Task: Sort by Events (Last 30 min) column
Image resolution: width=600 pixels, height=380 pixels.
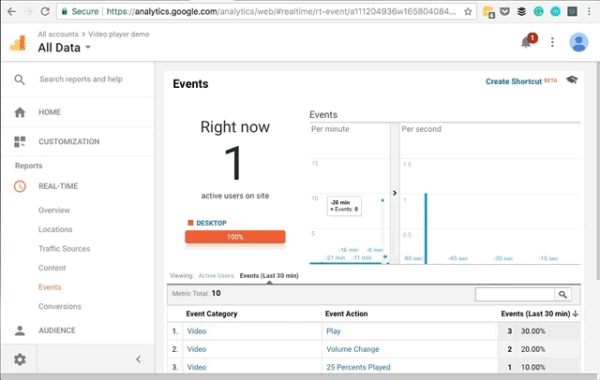Action: (539, 314)
